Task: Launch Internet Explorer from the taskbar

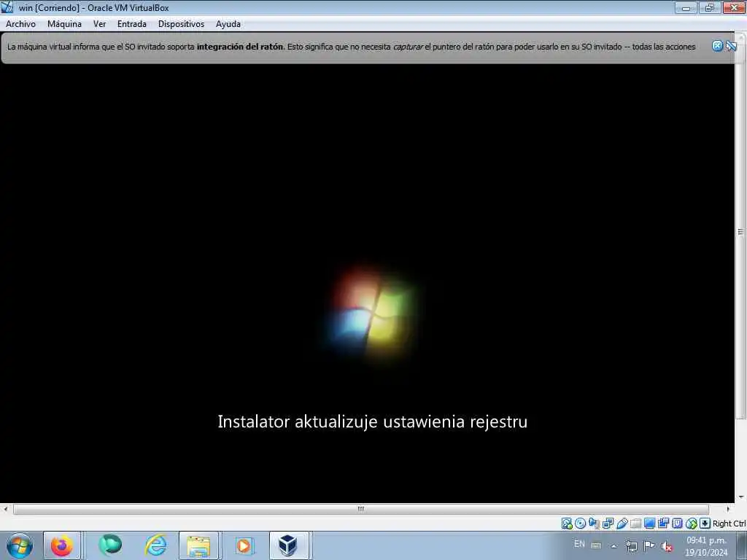Action: pos(155,545)
